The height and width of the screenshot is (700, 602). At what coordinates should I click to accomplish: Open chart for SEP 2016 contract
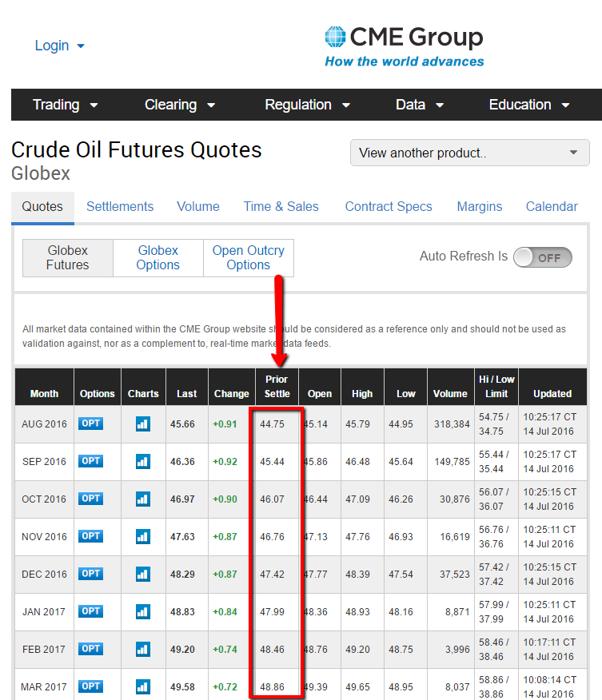click(143, 461)
